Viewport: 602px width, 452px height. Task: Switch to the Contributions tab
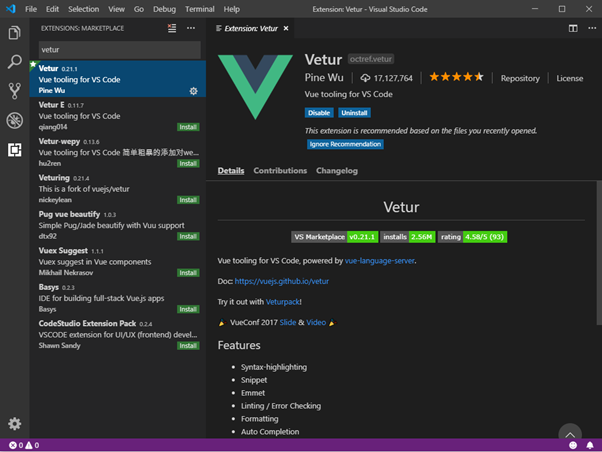[280, 171]
